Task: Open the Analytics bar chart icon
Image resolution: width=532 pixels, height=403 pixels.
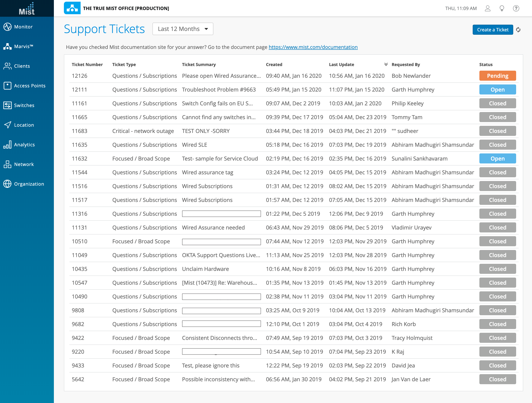Action: (x=8, y=144)
